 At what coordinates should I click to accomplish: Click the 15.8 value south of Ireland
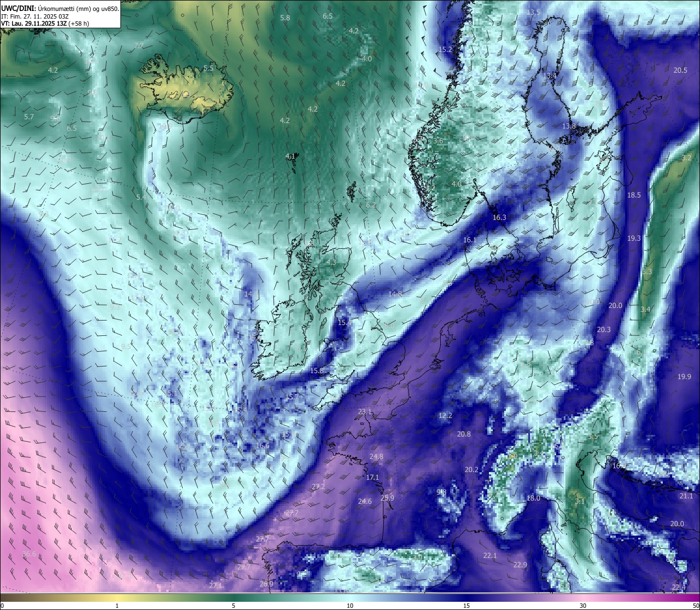(317, 370)
